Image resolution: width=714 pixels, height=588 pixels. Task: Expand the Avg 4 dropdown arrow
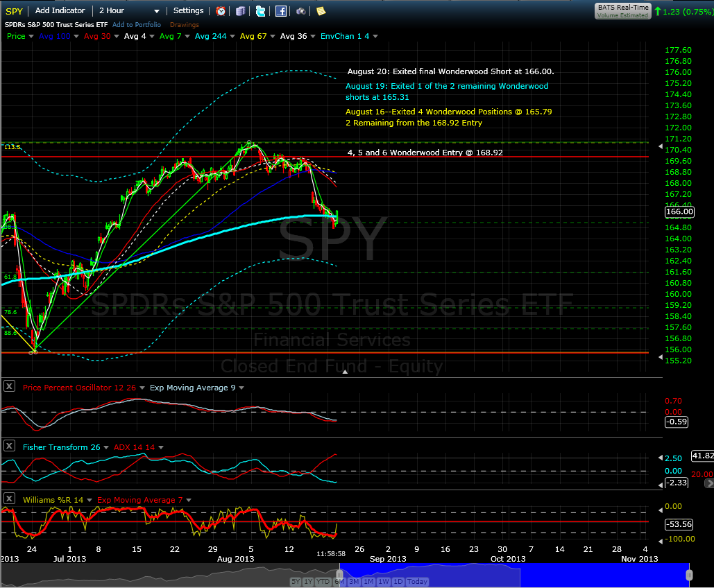tap(152, 37)
